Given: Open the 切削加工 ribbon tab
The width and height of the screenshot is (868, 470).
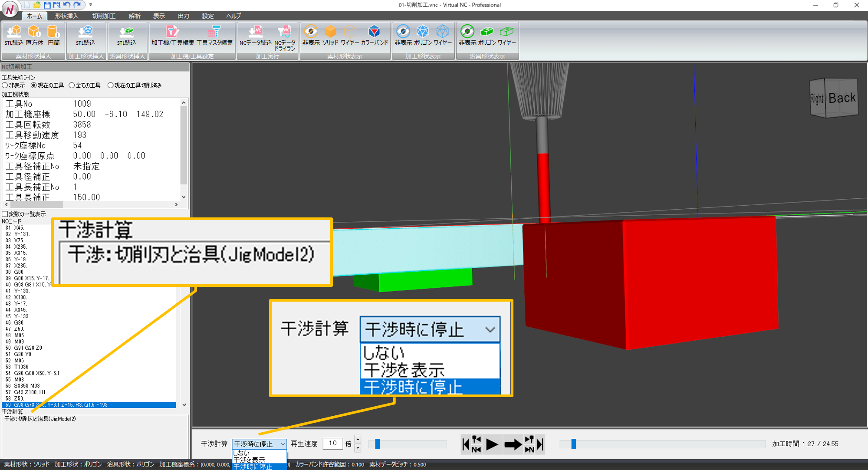Looking at the screenshot, I should (103, 16).
